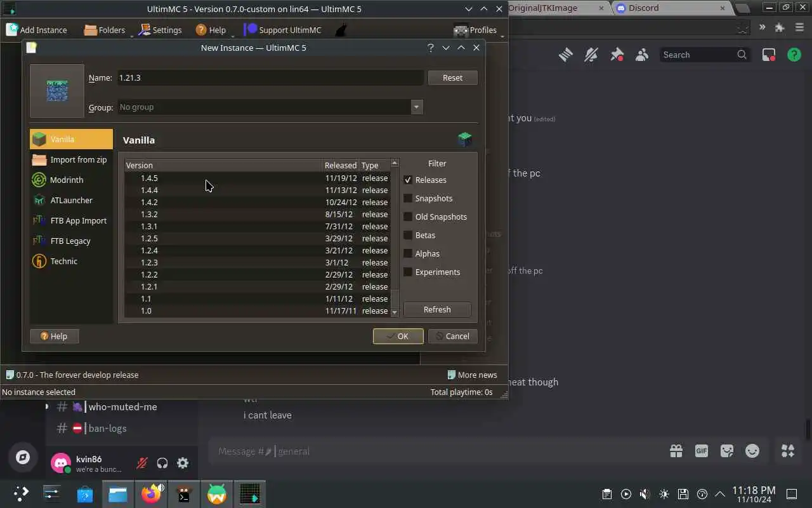Select ATLauncher in the sidebar
Screen dimensions: 812x508
[71, 200]
